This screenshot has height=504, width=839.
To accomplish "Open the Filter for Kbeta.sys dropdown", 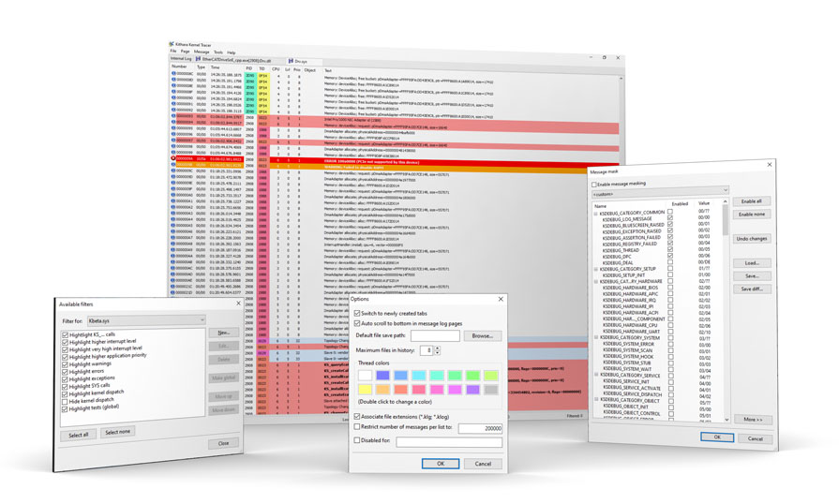I will point(146,320).
